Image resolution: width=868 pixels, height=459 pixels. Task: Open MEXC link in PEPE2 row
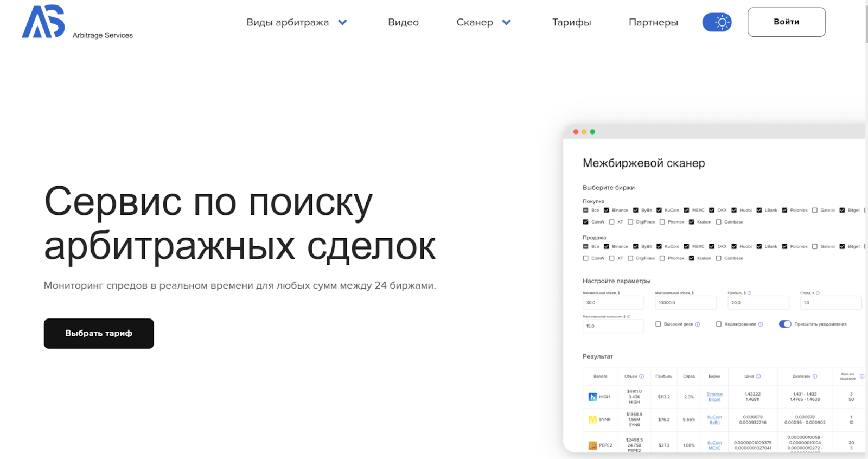coord(714,448)
